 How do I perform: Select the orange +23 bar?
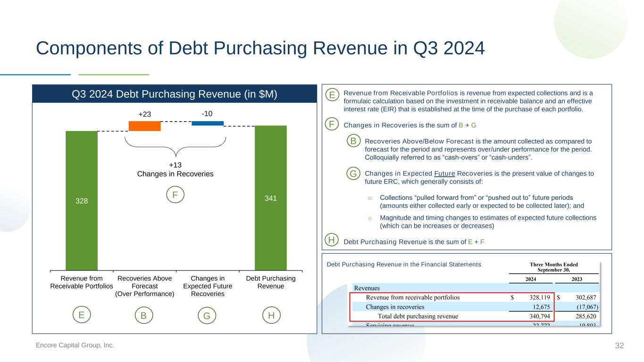pos(144,126)
